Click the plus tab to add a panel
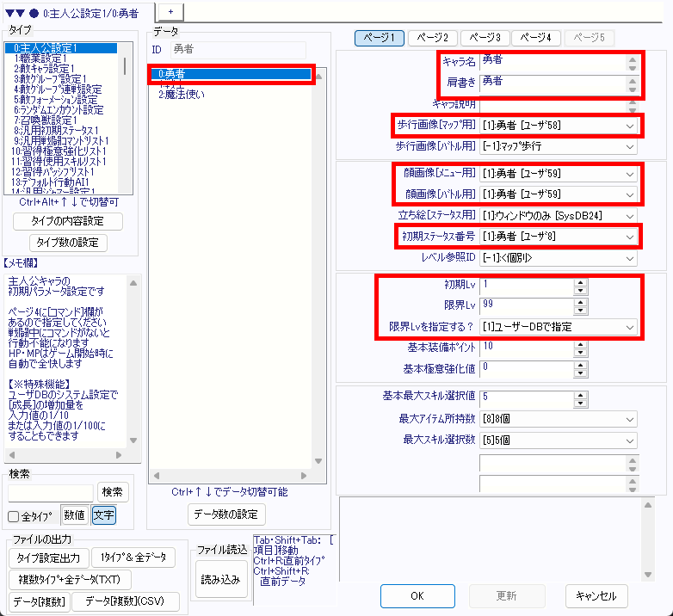Screen dimensions: 673x616 click(x=170, y=9)
